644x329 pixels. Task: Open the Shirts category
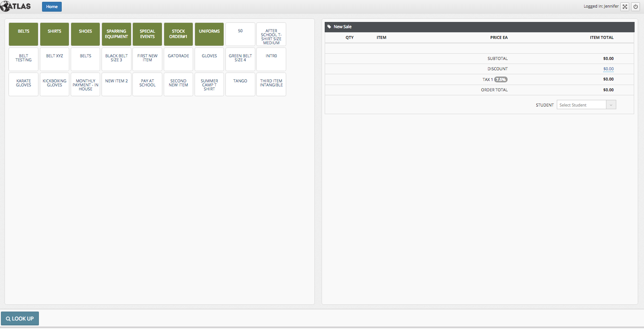click(x=55, y=34)
